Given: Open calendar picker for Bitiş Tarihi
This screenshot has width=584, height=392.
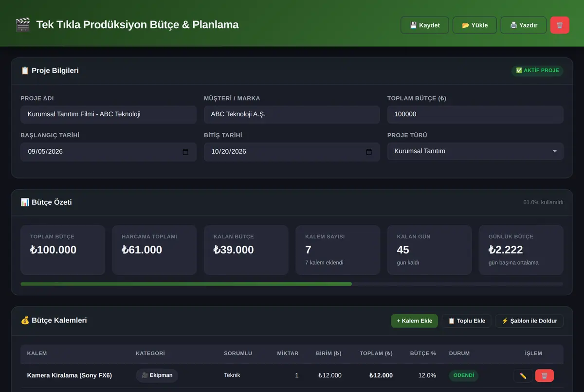Looking at the screenshot, I should point(369,152).
